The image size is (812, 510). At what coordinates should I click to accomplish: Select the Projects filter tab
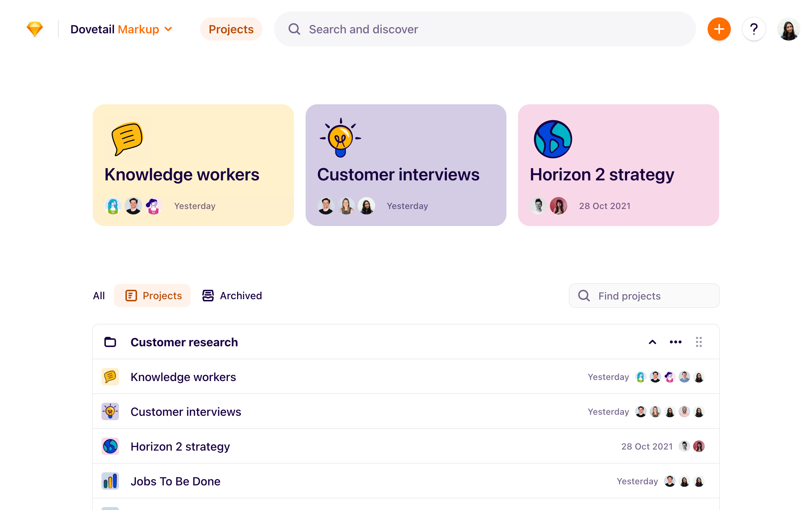(x=153, y=296)
